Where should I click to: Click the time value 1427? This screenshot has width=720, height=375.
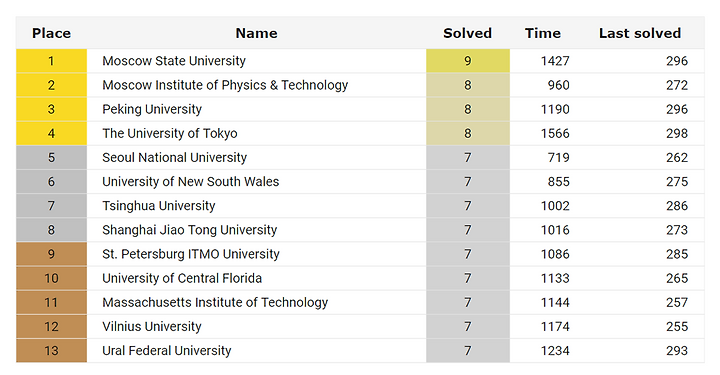pyautogui.click(x=555, y=61)
